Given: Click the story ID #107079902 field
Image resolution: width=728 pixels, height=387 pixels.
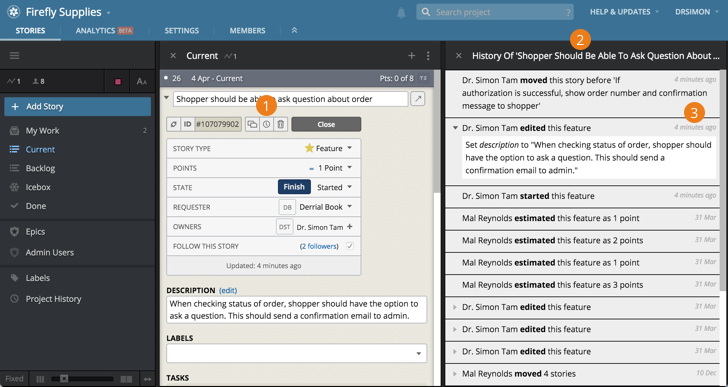Looking at the screenshot, I should coord(218,124).
